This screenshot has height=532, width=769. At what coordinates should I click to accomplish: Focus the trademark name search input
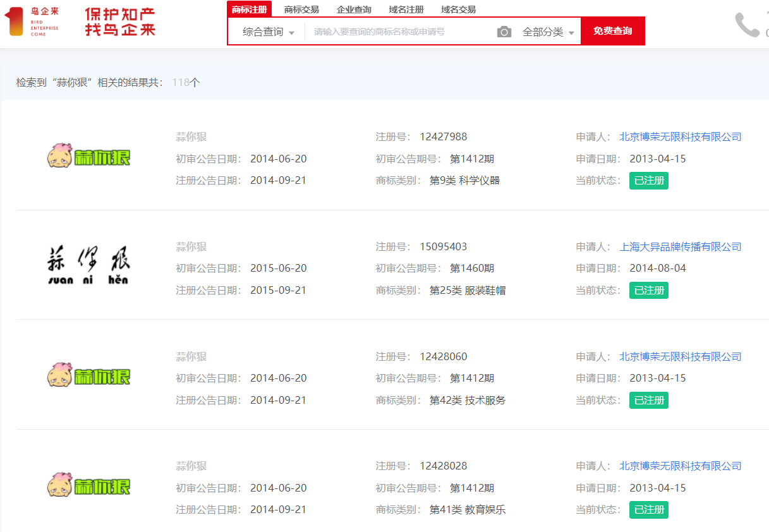pos(400,32)
